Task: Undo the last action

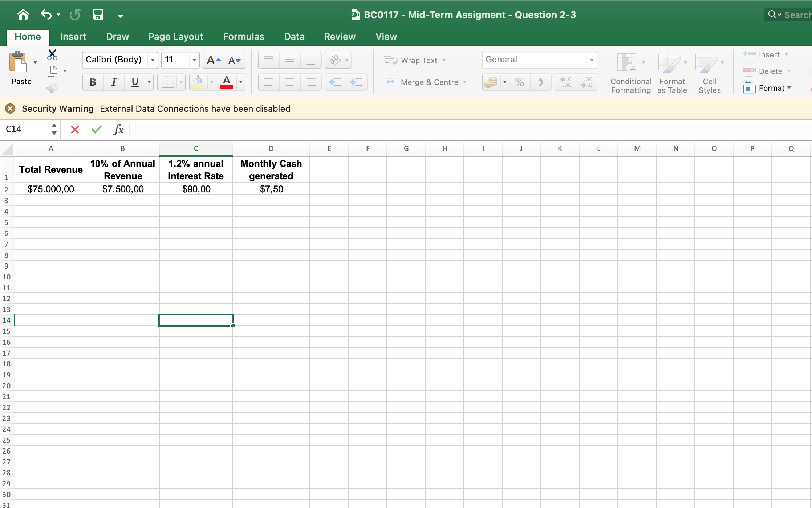Action: tap(46, 15)
